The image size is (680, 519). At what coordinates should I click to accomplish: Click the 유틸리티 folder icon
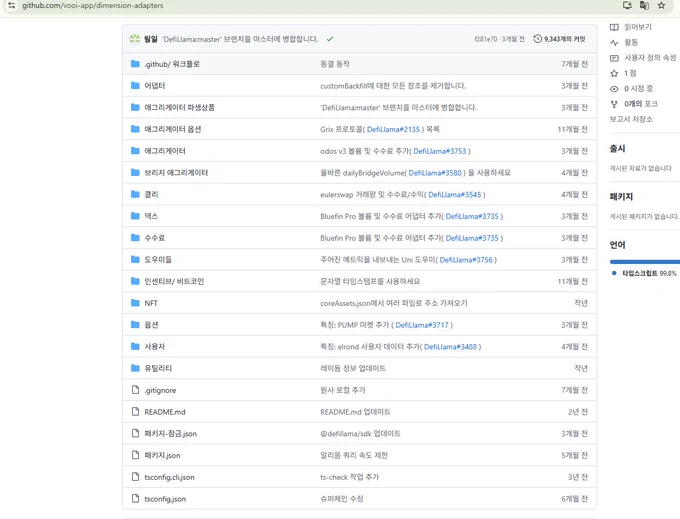pos(135,368)
